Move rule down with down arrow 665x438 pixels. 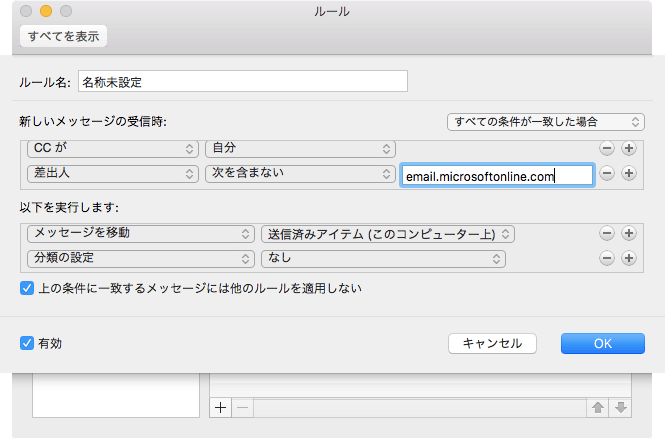[x=620, y=408]
